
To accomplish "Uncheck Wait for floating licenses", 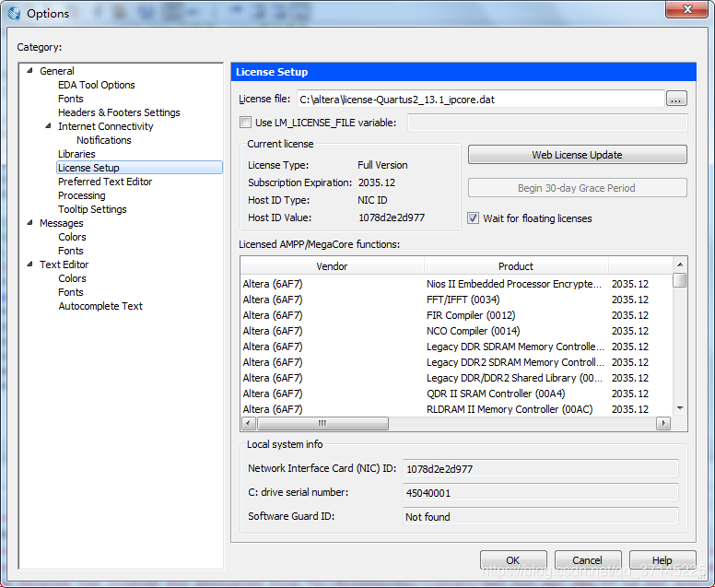I will [473, 218].
